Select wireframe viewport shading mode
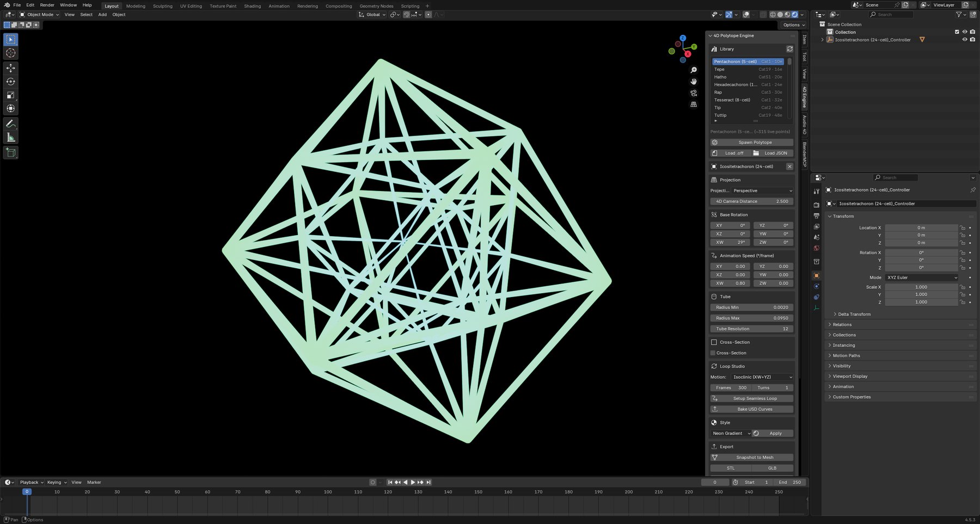The image size is (980, 524). pos(773,15)
